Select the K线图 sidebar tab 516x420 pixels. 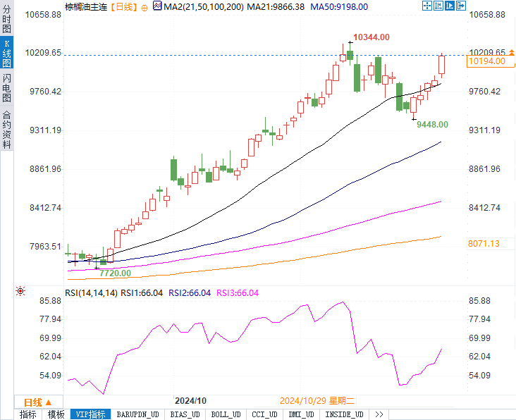click(x=6, y=53)
